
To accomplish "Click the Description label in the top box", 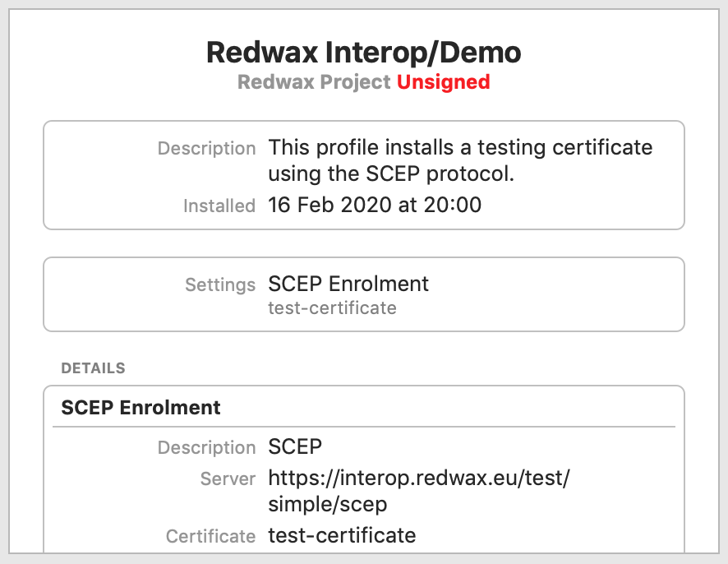I will pos(206,149).
